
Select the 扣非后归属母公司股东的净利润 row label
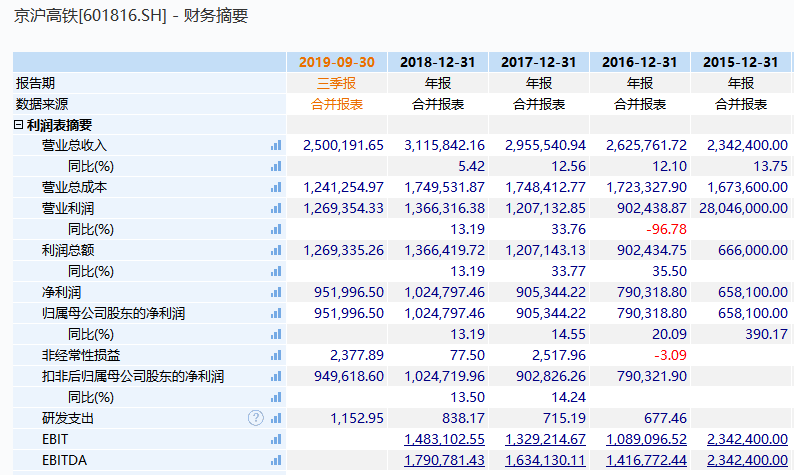133,377
